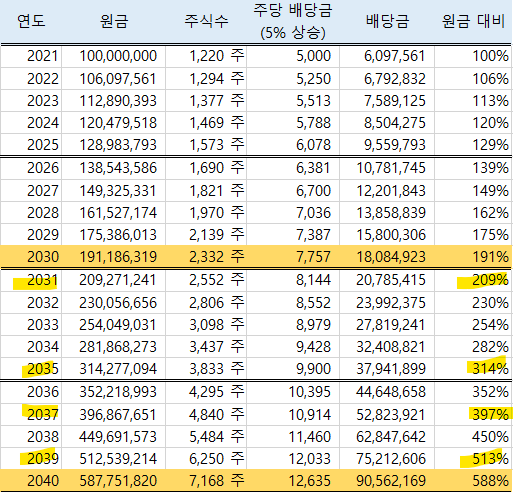Image resolution: width=515 pixels, height=492 pixels.
Task: Click dividend cell 62,847,642
Action: 391,437
